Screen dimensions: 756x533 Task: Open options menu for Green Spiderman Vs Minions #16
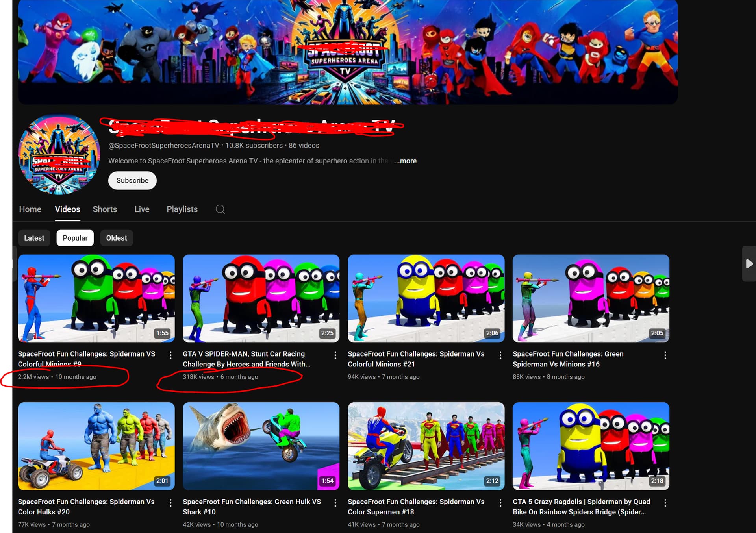click(x=665, y=355)
